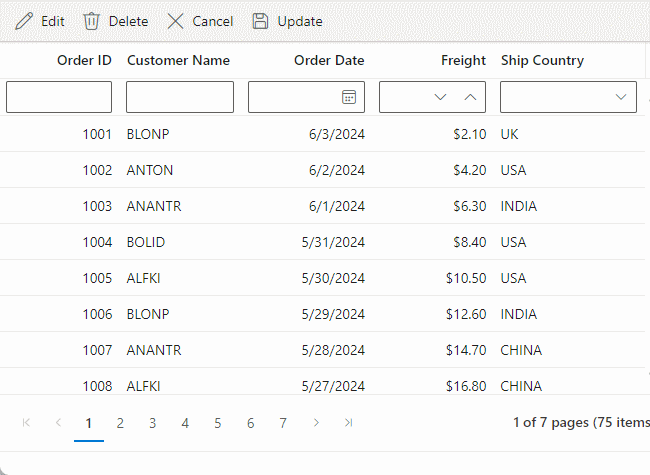Click the freight value $16.80
The image size is (650, 475).
pos(466,387)
